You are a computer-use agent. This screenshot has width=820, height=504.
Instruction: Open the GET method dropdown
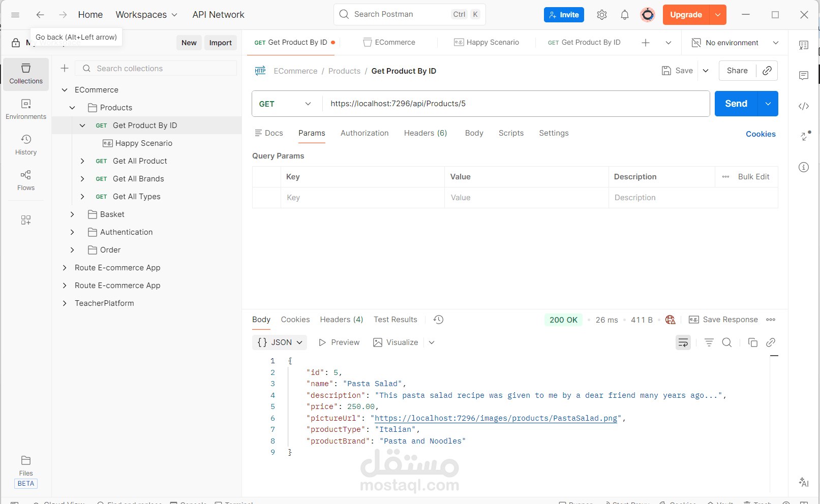[x=285, y=104]
